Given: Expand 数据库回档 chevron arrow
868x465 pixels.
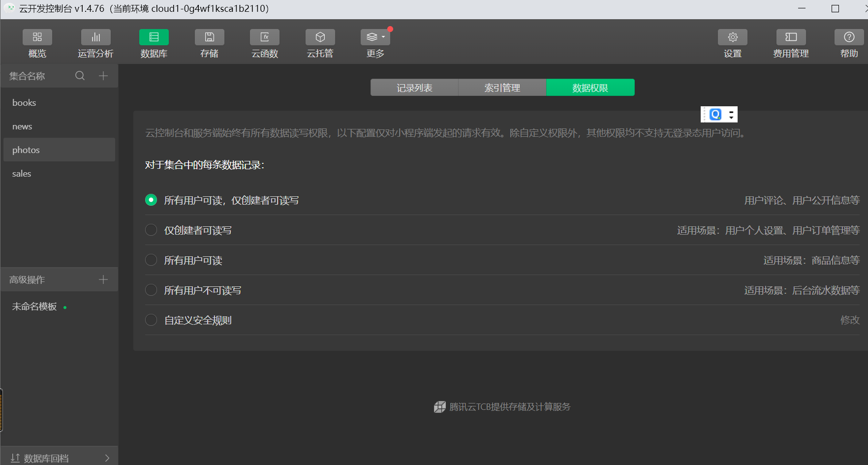Looking at the screenshot, I should click(107, 458).
